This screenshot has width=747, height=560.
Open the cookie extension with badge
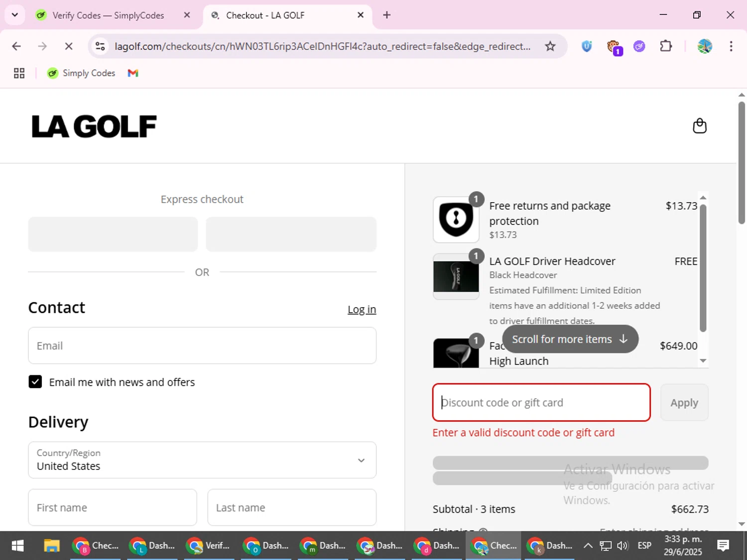point(614,47)
